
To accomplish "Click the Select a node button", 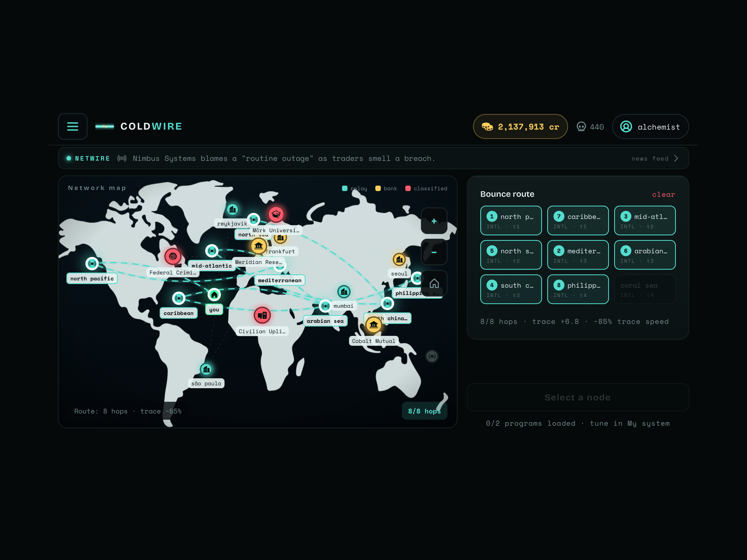I will tap(578, 397).
